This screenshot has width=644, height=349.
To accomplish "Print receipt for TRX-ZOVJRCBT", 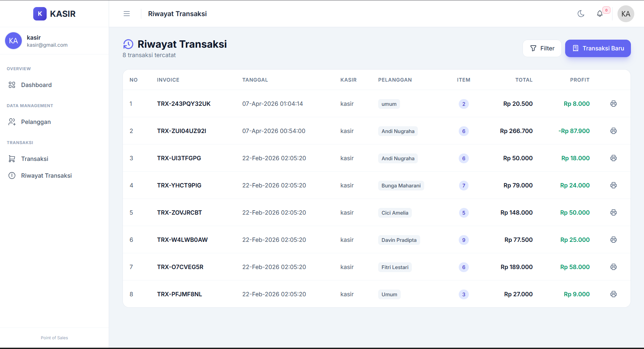I will 613,213.
